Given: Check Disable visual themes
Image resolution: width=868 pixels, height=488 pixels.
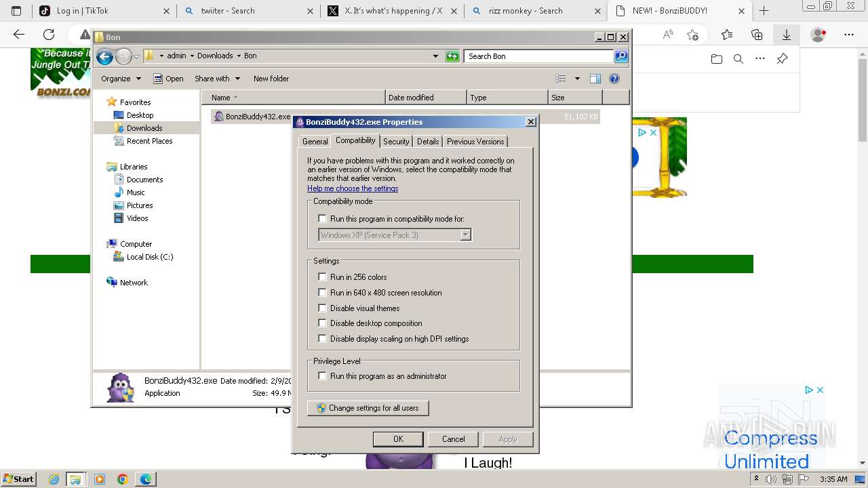Looking at the screenshot, I should (323, 308).
